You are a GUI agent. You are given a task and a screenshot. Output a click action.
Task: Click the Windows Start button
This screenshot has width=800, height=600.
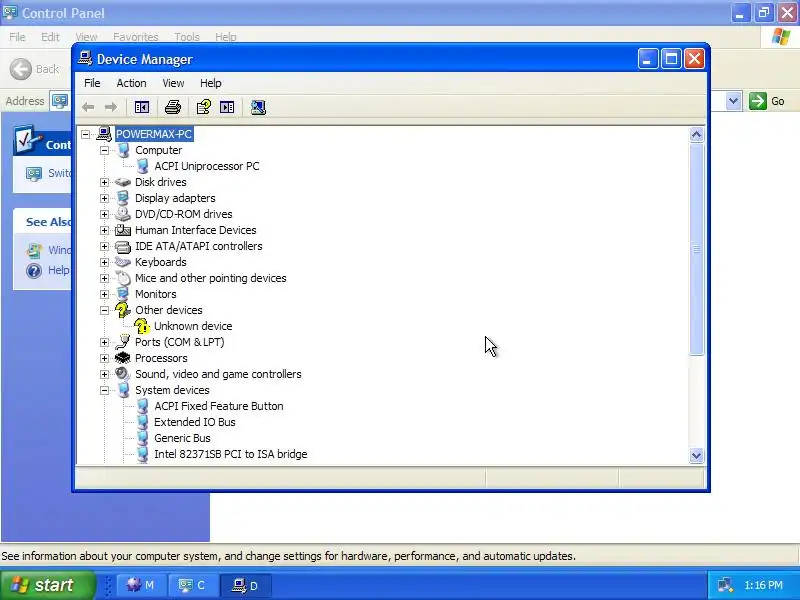click(x=48, y=585)
